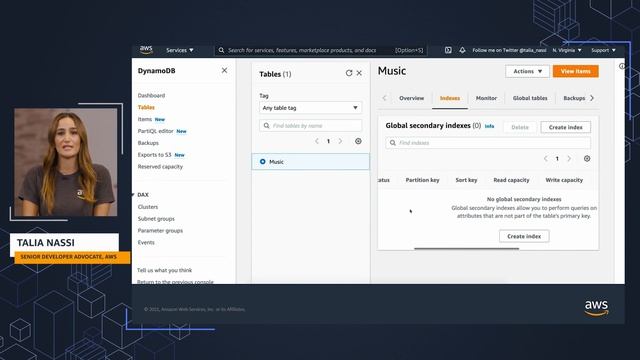Open Events in the sidebar
The image size is (640, 360).
tap(146, 242)
